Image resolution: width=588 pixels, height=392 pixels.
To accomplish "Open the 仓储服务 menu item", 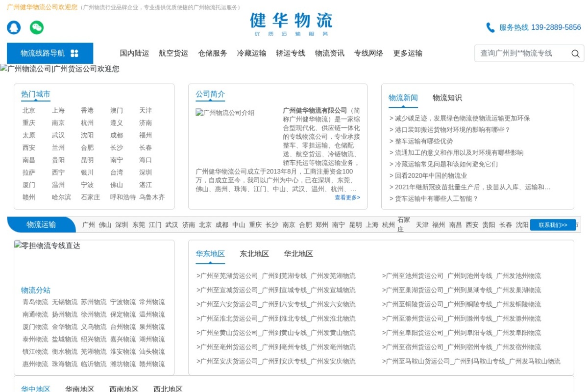I will pos(213,53).
